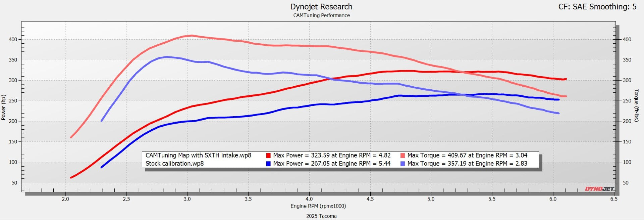Click the light red Max Torque swatch

point(402,156)
